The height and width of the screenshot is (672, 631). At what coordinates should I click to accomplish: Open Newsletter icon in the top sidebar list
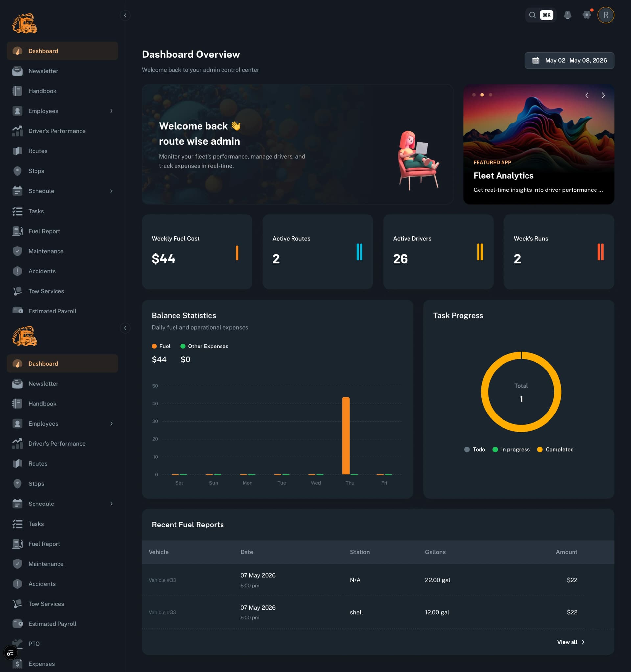point(18,71)
